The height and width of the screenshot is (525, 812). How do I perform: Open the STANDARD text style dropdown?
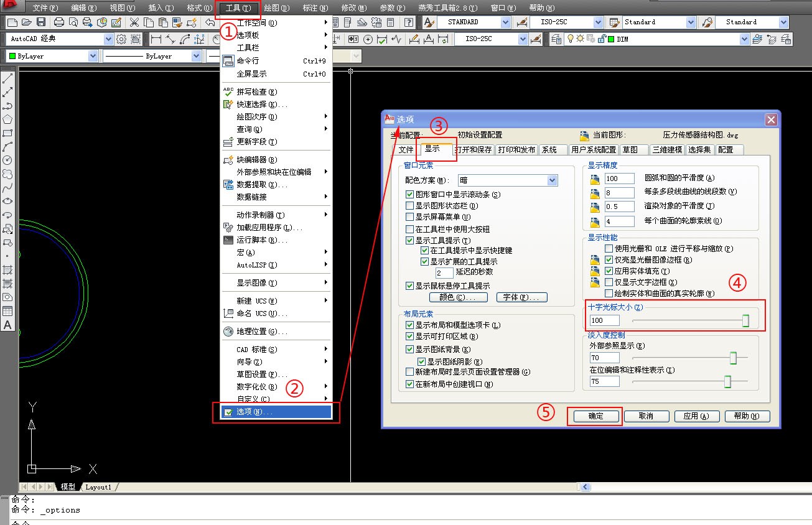[474, 22]
